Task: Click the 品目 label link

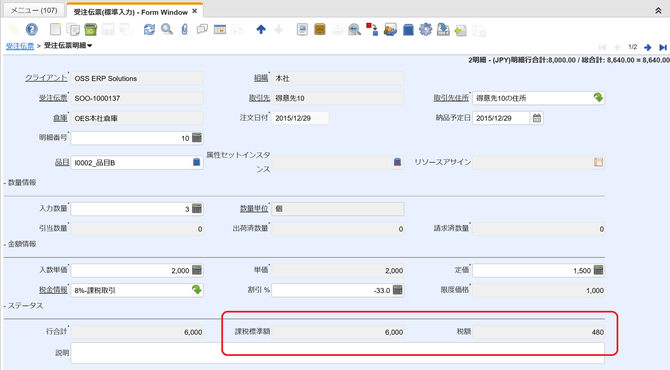Action: click(62, 162)
